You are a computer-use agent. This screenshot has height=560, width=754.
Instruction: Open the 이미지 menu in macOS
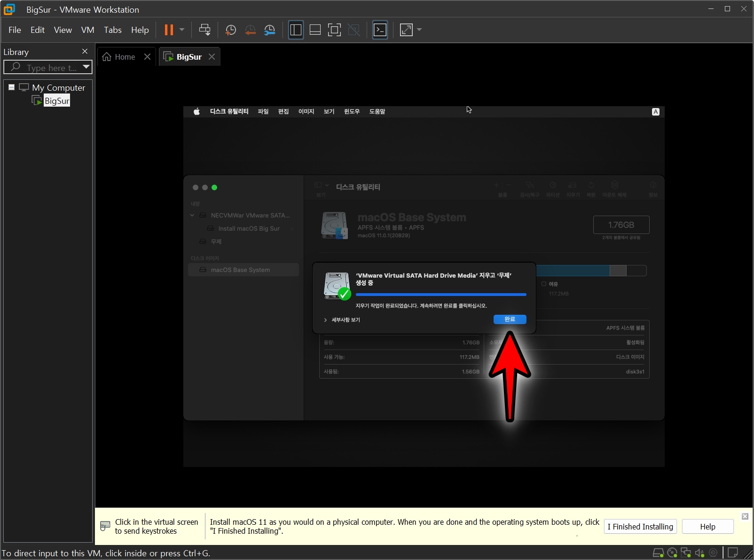point(306,112)
